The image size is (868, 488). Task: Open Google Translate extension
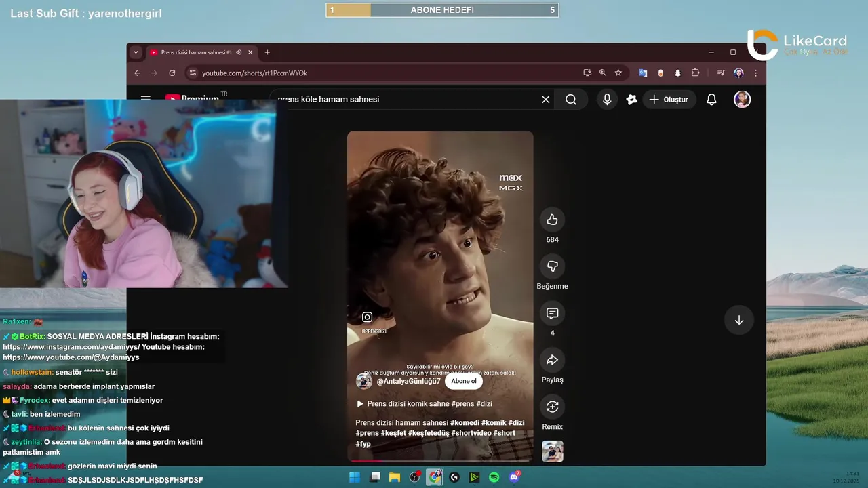[643, 73]
